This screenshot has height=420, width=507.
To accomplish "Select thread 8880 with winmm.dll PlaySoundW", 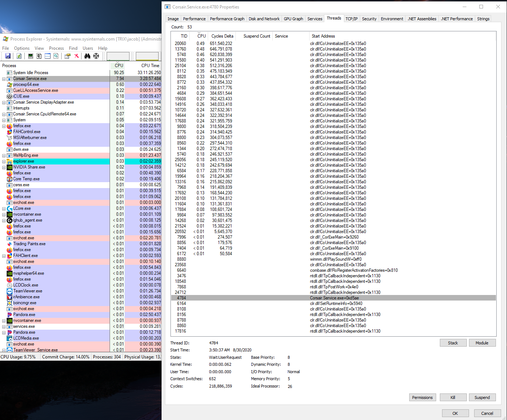I will [332, 259].
